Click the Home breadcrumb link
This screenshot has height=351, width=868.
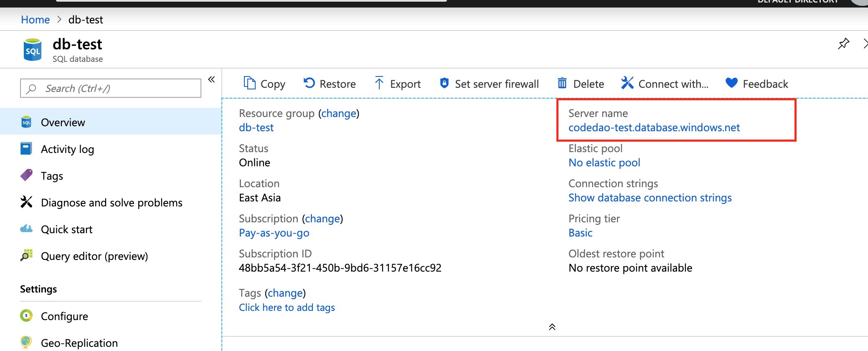pyautogui.click(x=36, y=20)
